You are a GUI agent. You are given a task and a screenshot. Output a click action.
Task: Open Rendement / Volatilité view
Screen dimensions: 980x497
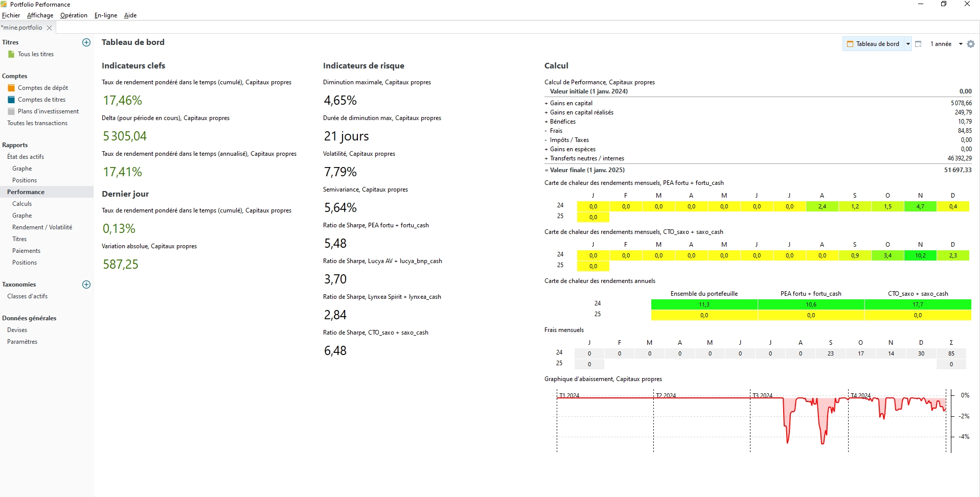[x=42, y=227]
